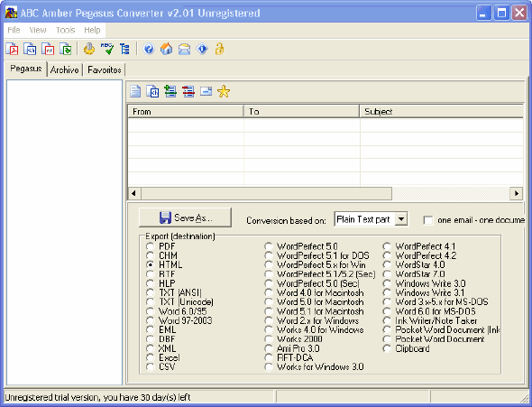Screen dimensions: 532x407
Task: Open the Help menu
Action: click(92, 30)
